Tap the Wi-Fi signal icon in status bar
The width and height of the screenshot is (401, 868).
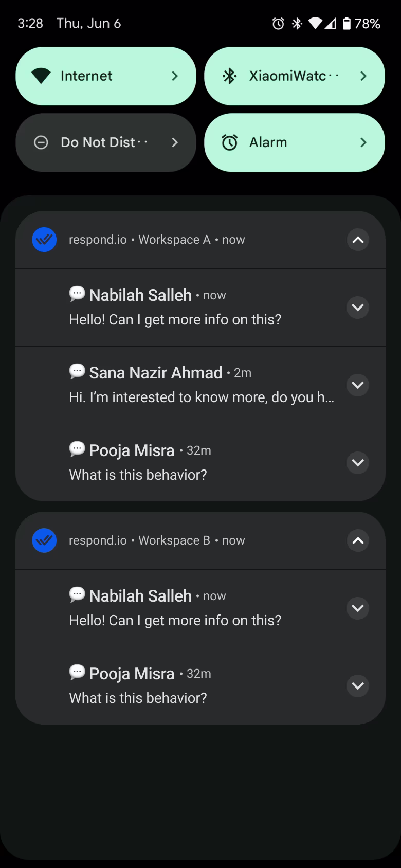[x=315, y=23]
